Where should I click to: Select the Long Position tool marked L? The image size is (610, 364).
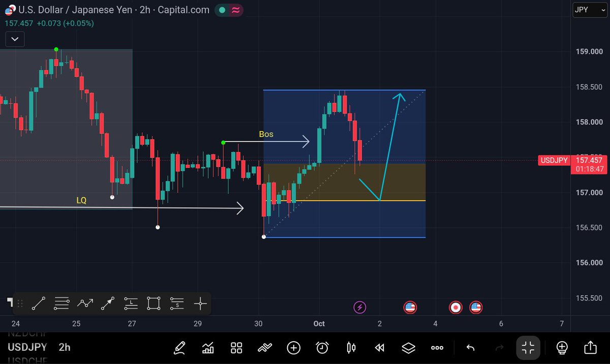pyautogui.click(x=131, y=304)
